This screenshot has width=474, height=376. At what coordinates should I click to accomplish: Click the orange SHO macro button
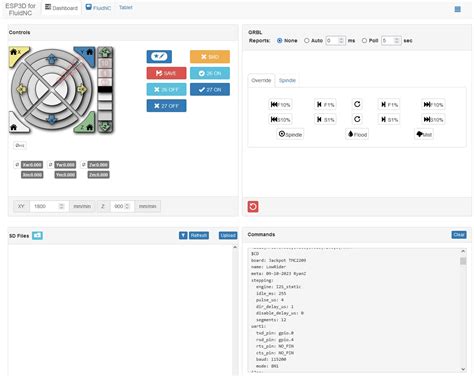[x=210, y=57]
